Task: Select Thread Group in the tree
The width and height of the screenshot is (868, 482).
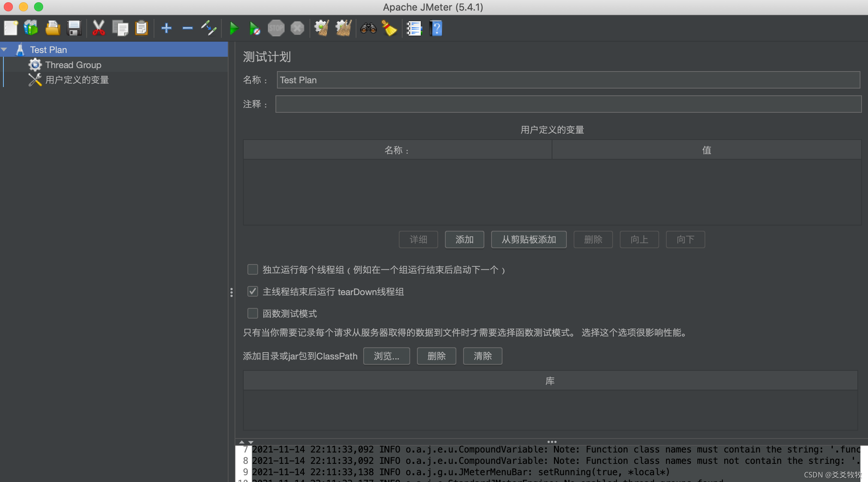Action: click(x=73, y=65)
